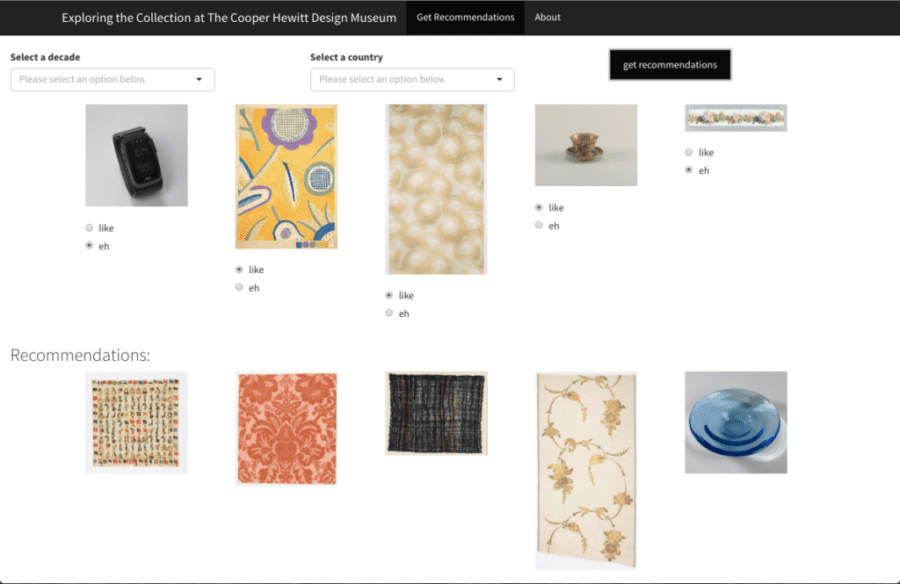The height and width of the screenshot is (584, 900).
Task: Open the Select a country dropdown
Action: (412, 79)
